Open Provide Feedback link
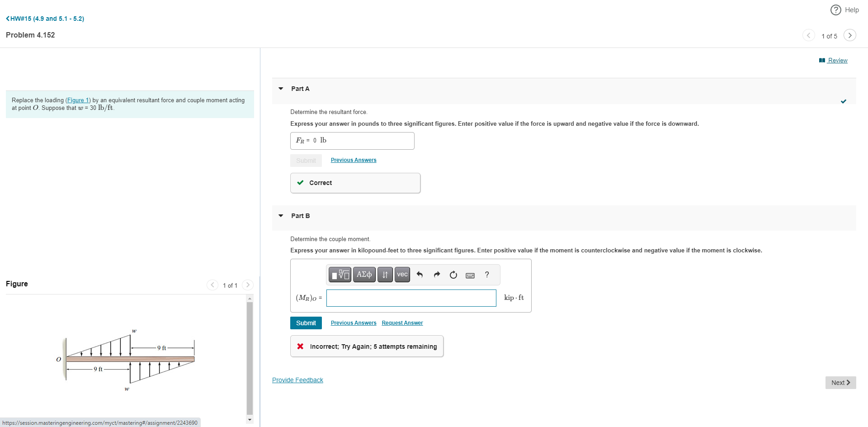868x427 pixels. [x=297, y=380]
